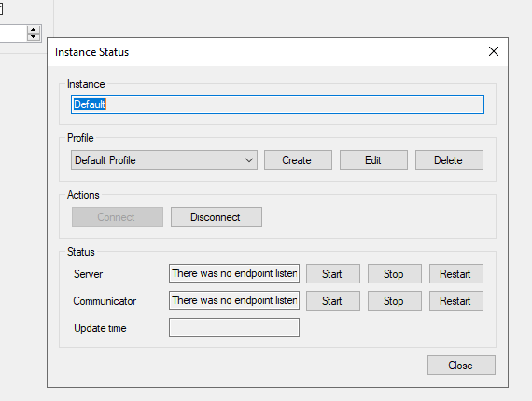Click the Delete profile button

[x=449, y=160]
